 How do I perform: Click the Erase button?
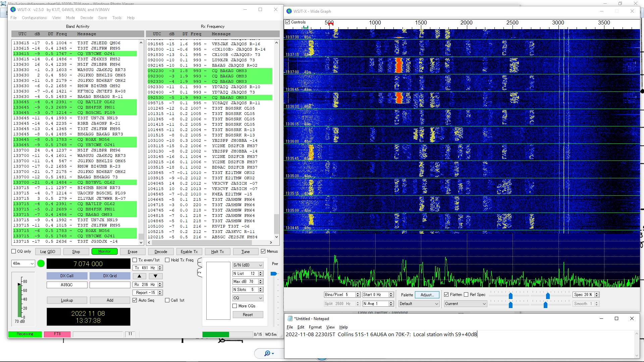132,252
